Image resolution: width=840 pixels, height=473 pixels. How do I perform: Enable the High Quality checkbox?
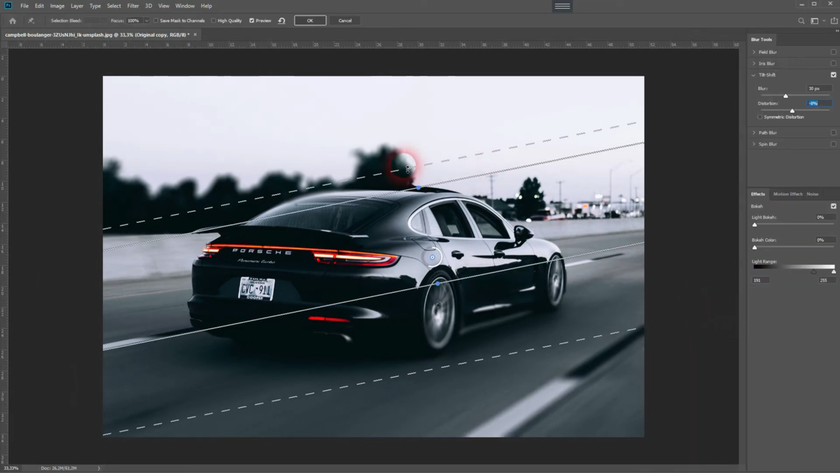point(213,21)
